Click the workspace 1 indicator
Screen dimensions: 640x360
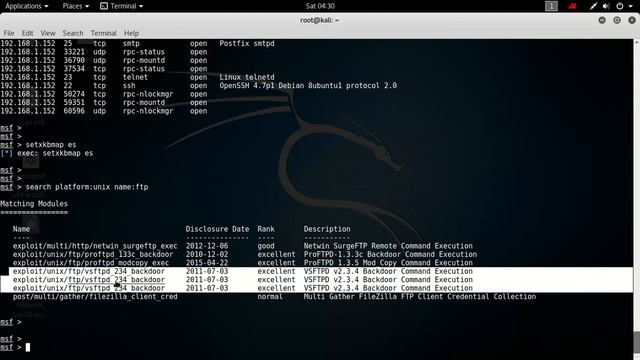click(x=551, y=6)
